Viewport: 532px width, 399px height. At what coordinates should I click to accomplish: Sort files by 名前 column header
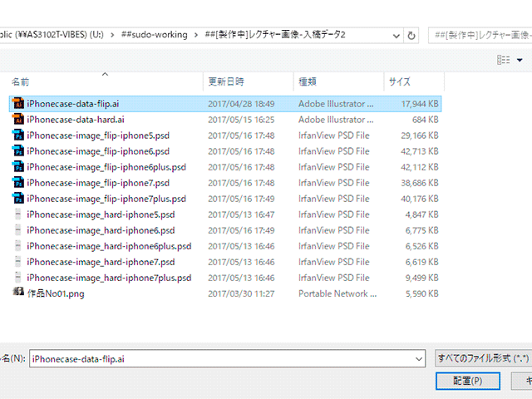point(21,82)
